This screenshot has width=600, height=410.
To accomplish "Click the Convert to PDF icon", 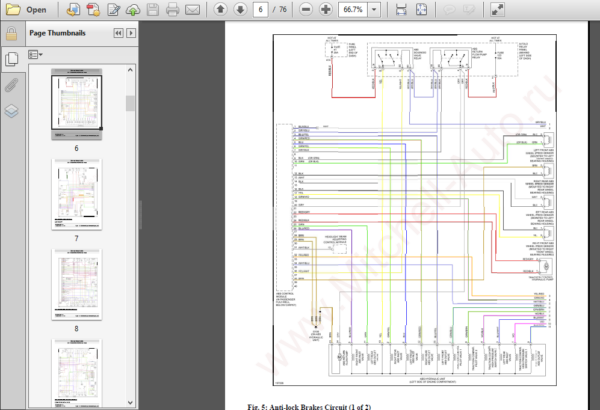I will [x=93, y=9].
